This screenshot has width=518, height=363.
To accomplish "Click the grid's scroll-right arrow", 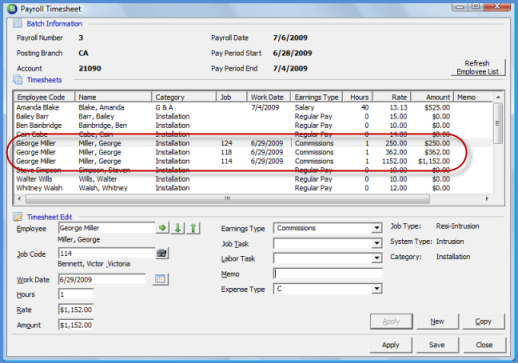I will pos(487,199).
